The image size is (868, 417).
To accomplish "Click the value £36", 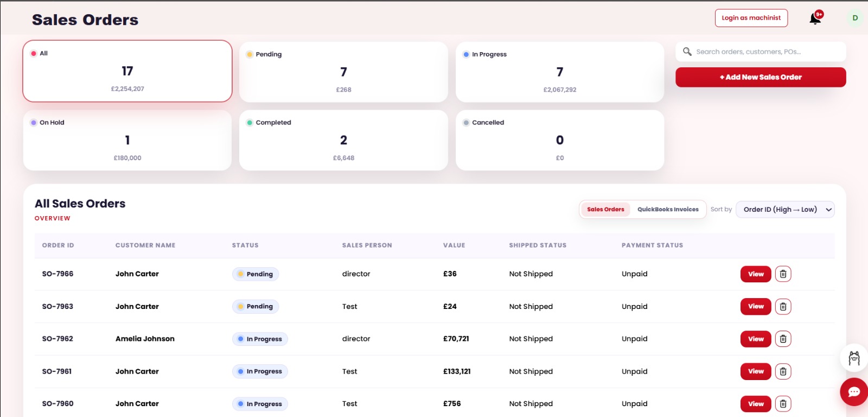I will (x=450, y=274).
